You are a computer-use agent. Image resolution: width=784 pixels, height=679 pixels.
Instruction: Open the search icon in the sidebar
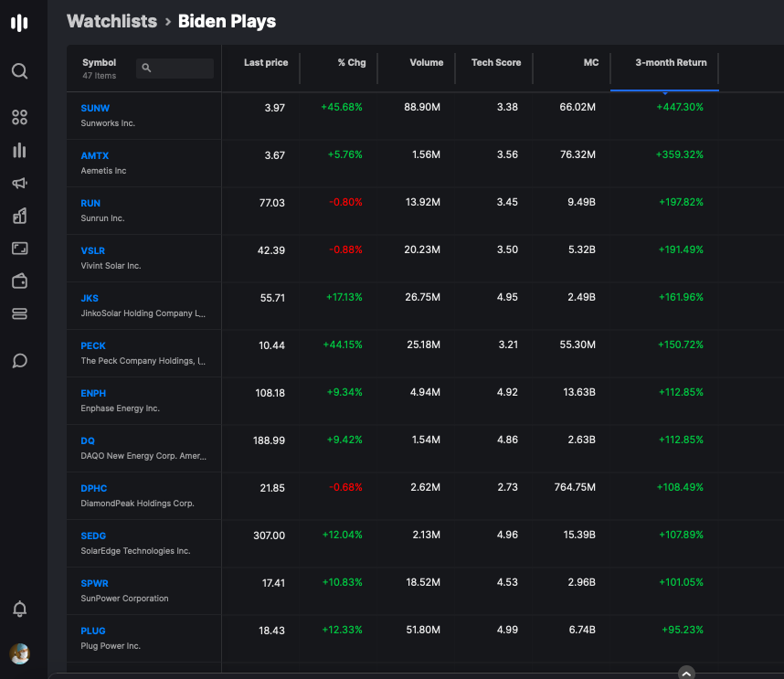point(19,71)
